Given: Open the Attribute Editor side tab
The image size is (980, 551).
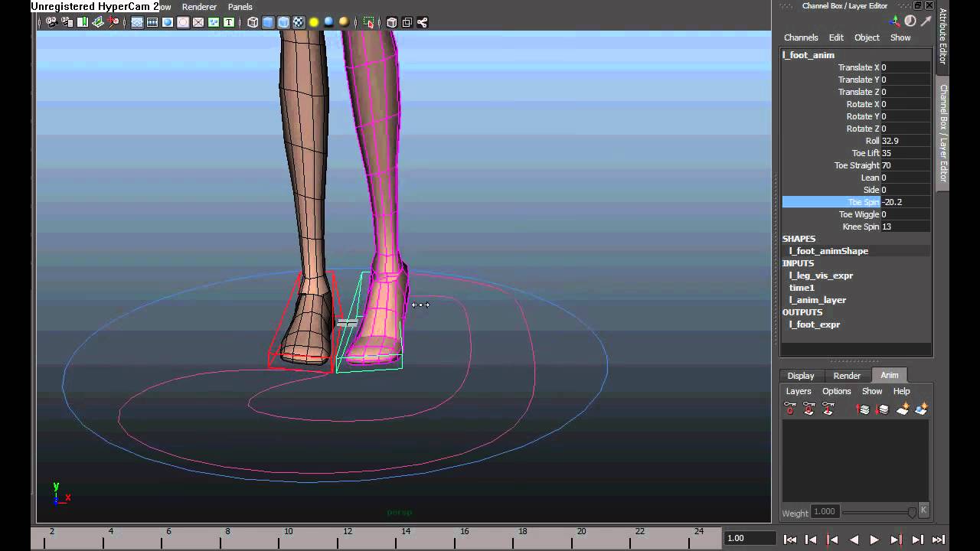Looking at the screenshot, I should [x=943, y=37].
